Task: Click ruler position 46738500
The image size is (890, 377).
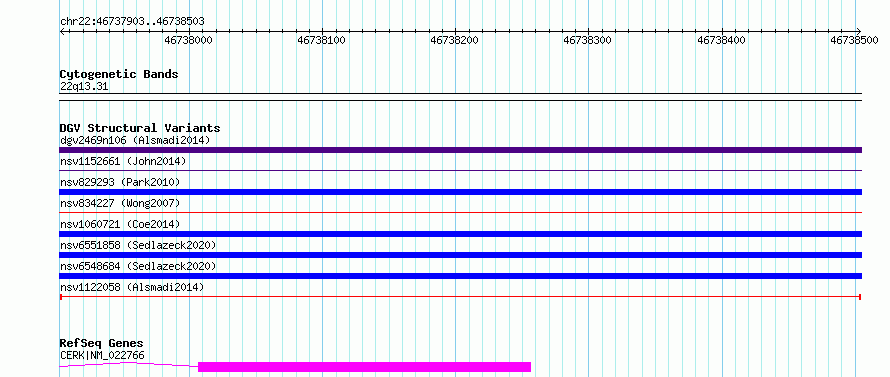Action: pos(854,40)
